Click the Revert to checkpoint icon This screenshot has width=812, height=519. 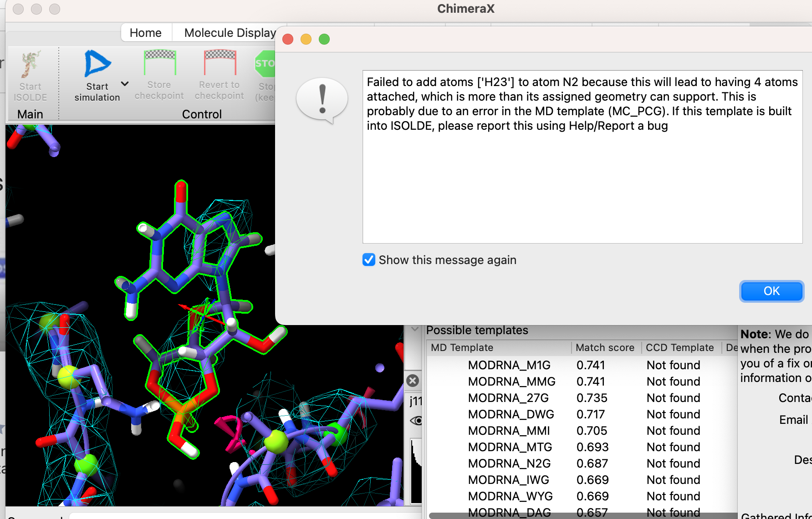click(x=220, y=63)
